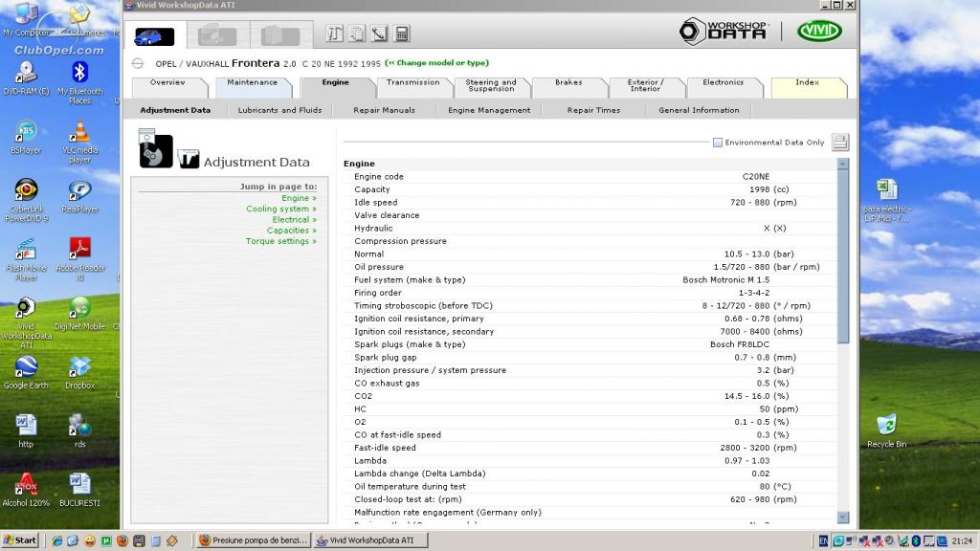Click Vivid WorkshopData ATI taskbar button
Viewport: 980px width, 551px height.
click(x=370, y=540)
